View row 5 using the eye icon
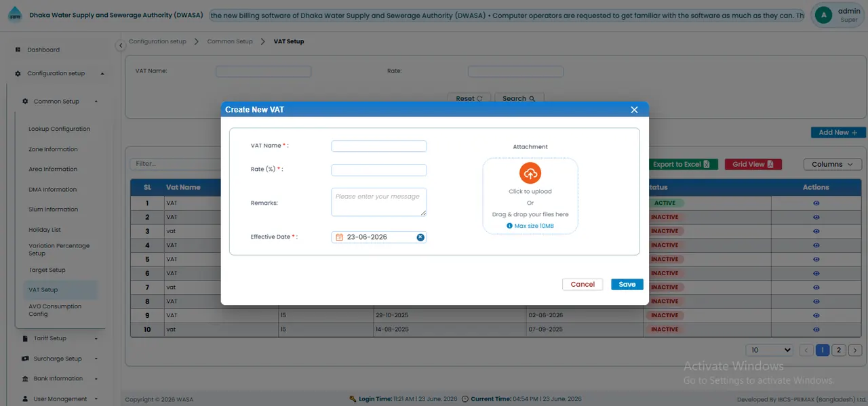Image resolution: width=868 pixels, height=406 pixels. click(816, 259)
